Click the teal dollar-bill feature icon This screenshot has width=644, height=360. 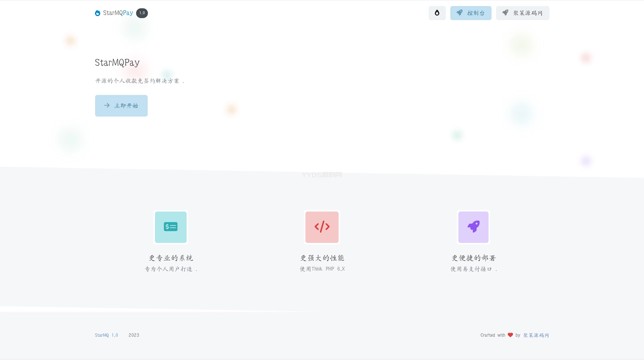click(x=171, y=227)
